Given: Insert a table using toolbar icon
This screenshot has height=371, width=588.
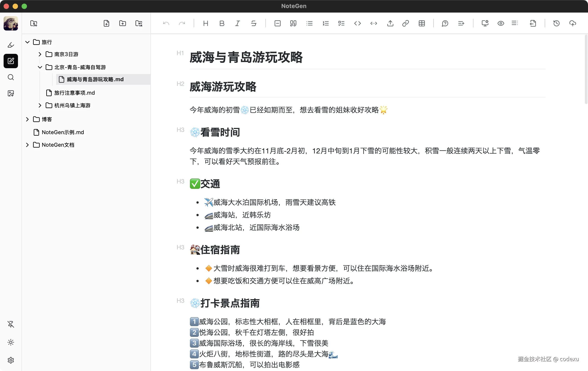Looking at the screenshot, I should (422, 23).
